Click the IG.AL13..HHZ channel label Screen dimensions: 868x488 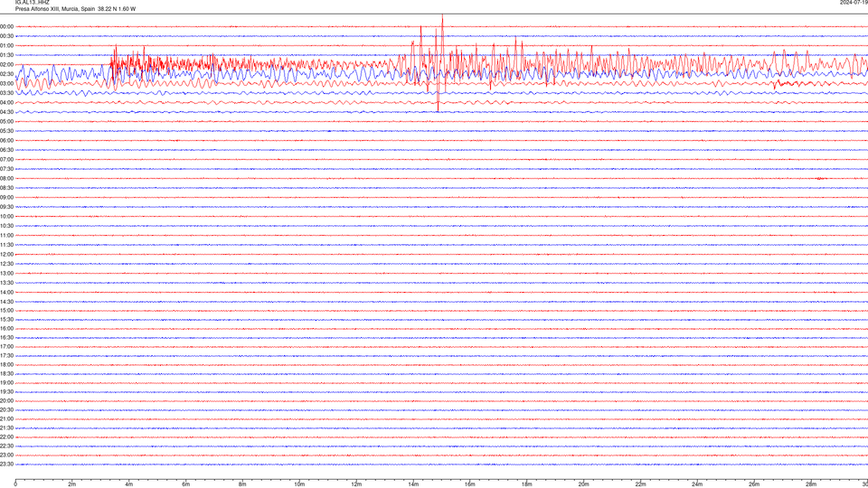(33, 2)
